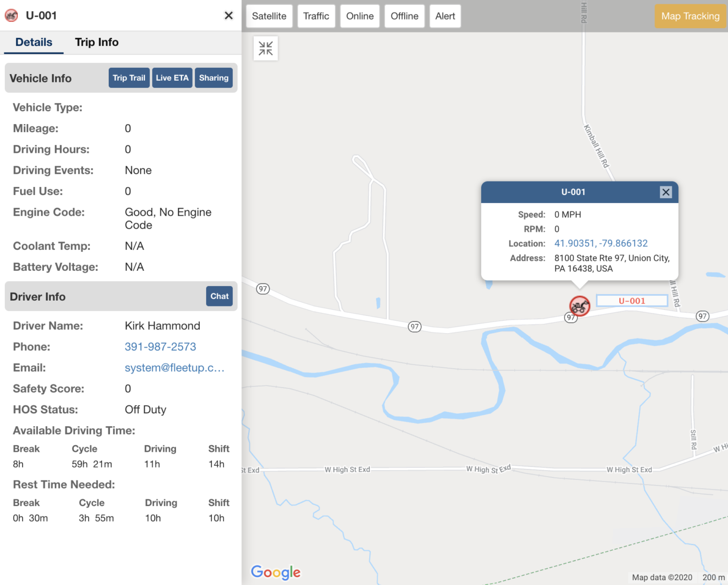Call driver Kirk Hammond's phone number

(x=160, y=347)
